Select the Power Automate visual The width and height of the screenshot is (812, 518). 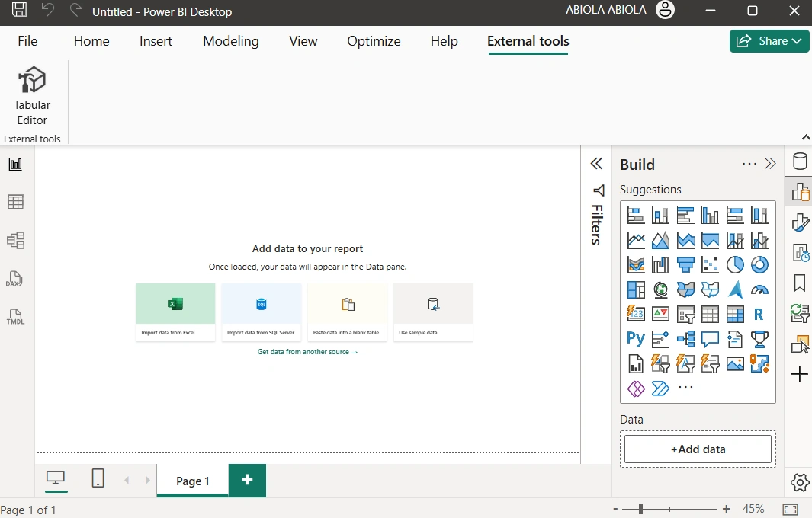660,388
